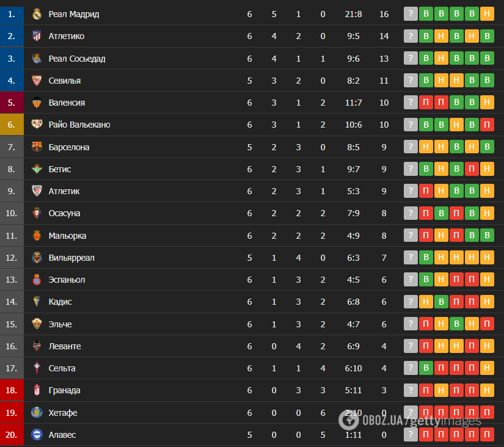Screen dimensions: 504x447
Task: Click the Valencia bat crest icon
Action: (x=37, y=103)
